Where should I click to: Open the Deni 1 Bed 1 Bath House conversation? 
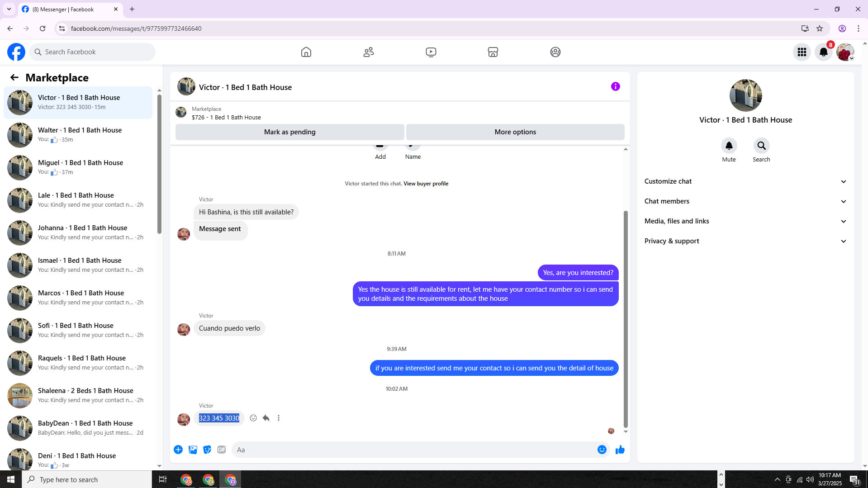[78, 458]
